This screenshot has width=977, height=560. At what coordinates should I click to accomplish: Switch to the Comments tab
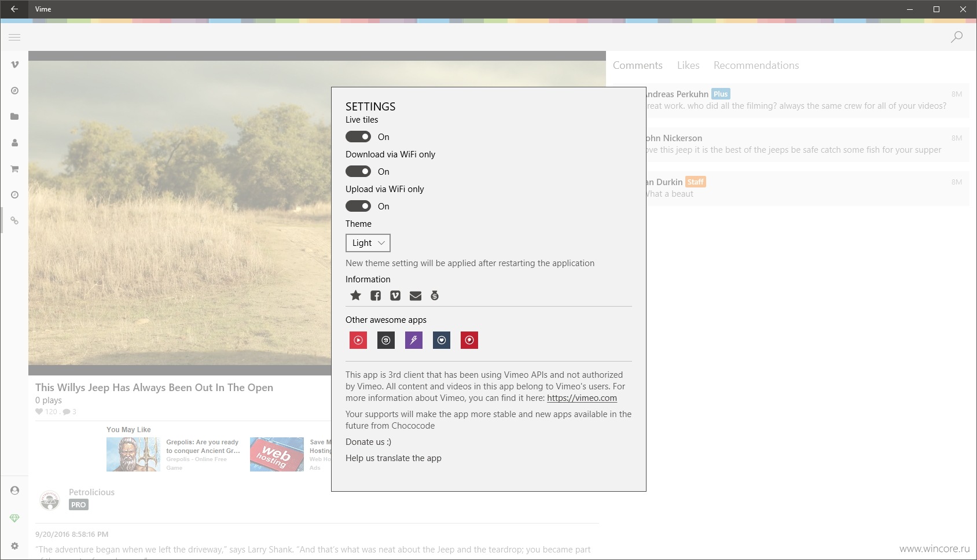coord(638,65)
